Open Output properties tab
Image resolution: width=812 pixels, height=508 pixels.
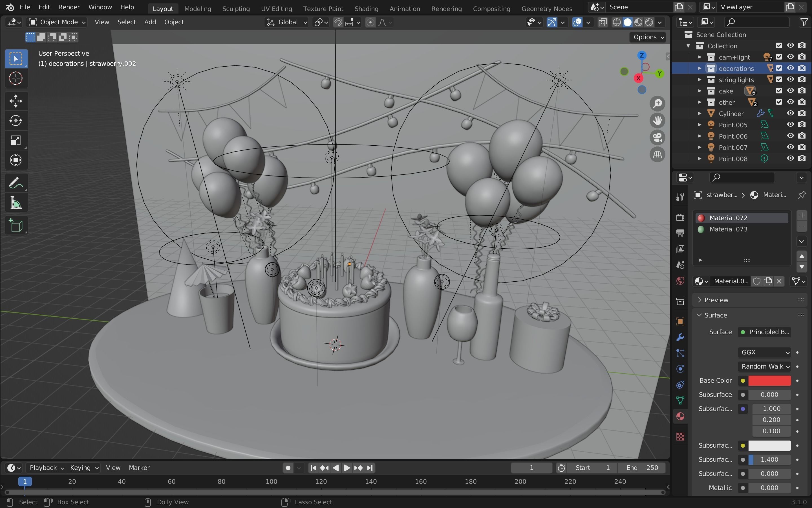[680, 233]
